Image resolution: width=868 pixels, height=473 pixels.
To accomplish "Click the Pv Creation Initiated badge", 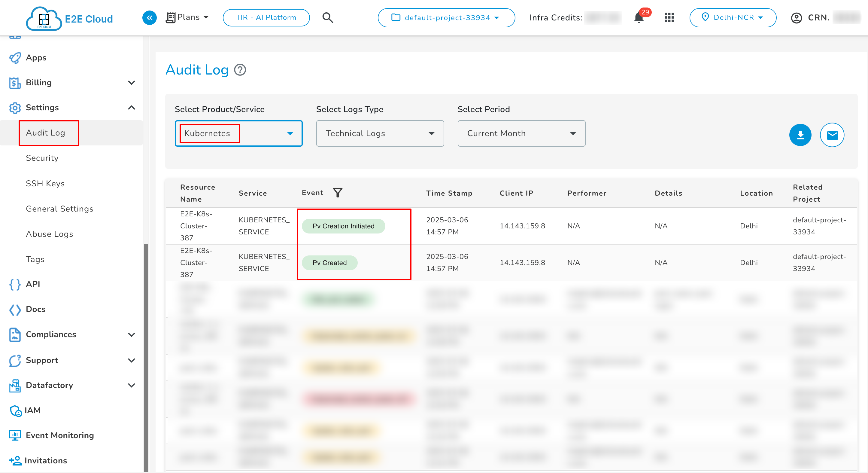I will [343, 226].
